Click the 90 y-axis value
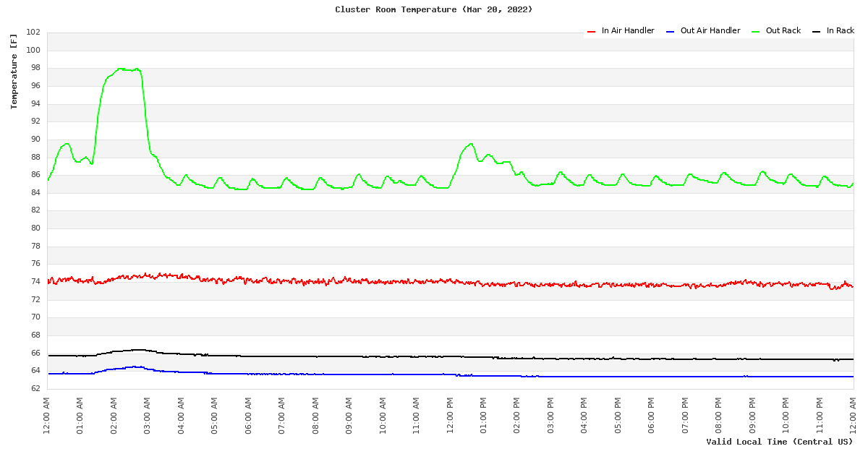The image size is (868, 454). pyautogui.click(x=35, y=140)
